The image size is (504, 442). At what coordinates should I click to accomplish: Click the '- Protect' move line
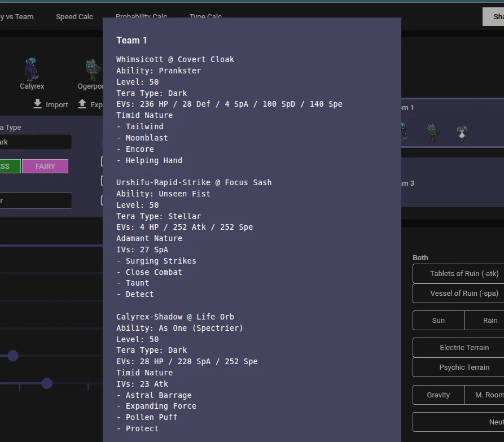coord(138,429)
